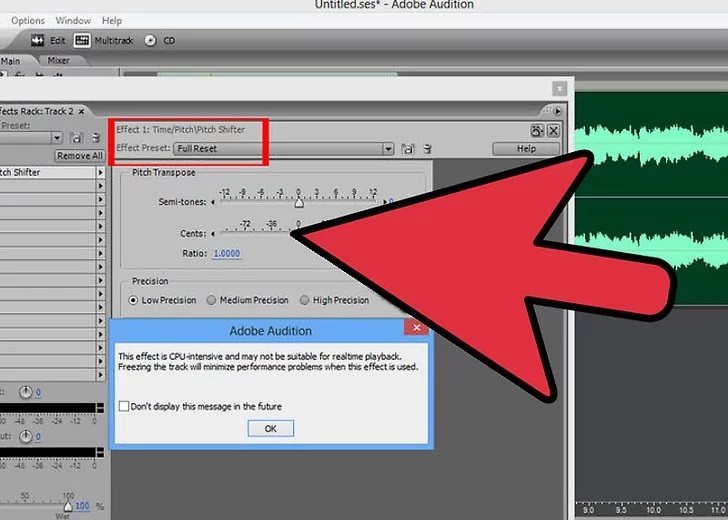This screenshot has height=520, width=728.
Task: Open the Effect Preset Full Reset dropdown
Action: [x=284, y=149]
